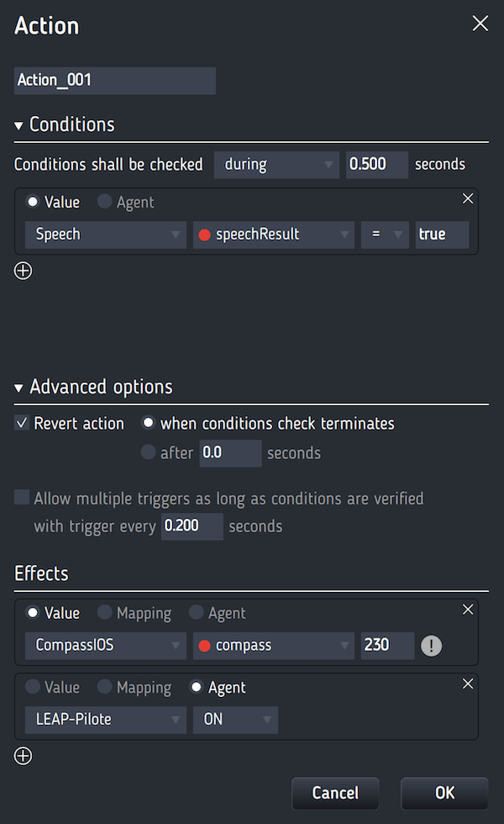Add a new effect with plus icon
This screenshot has height=824, width=504.
[x=23, y=756]
